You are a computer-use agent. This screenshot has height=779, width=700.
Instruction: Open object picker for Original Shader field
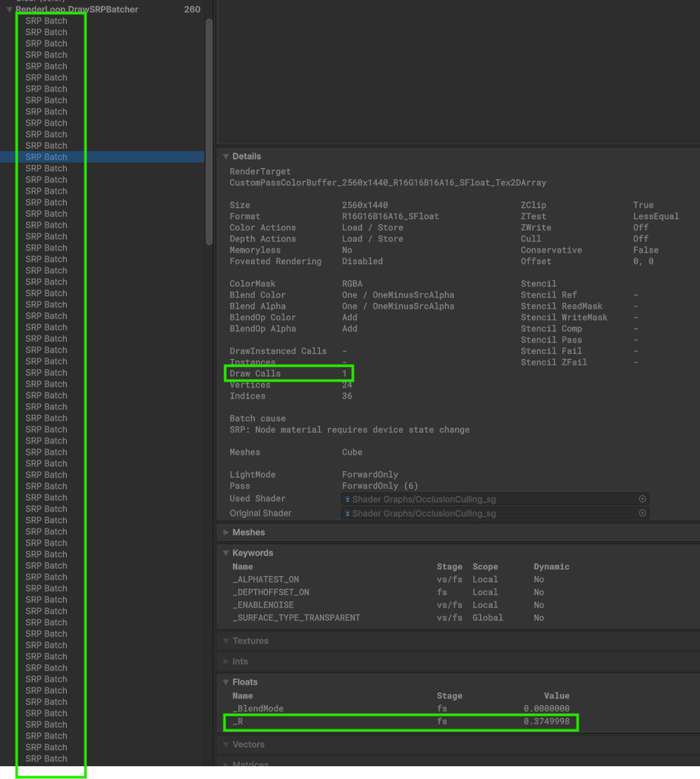pos(643,513)
